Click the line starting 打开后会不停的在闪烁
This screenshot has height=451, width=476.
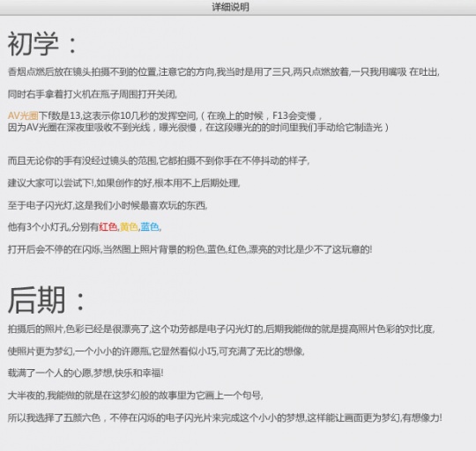(190, 249)
